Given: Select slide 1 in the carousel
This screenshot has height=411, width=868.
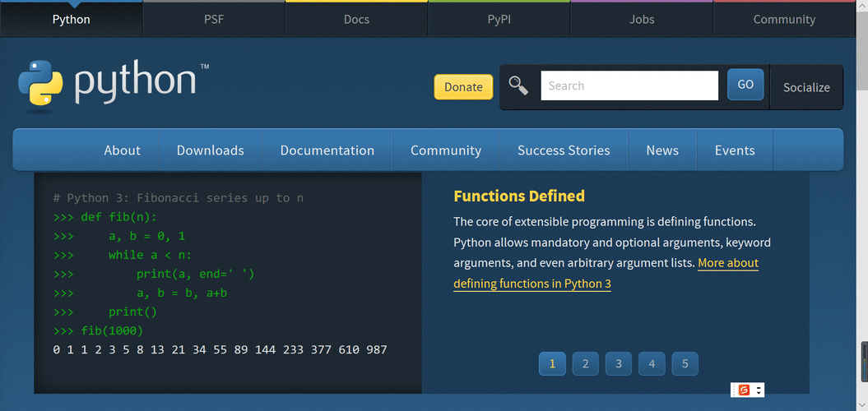Looking at the screenshot, I should point(552,364).
